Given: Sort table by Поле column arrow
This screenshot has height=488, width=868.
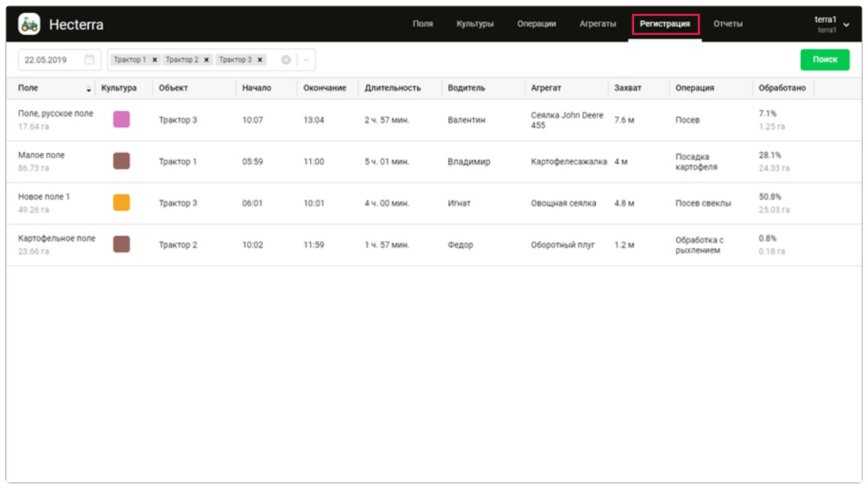Looking at the screenshot, I should tap(89, 89).
